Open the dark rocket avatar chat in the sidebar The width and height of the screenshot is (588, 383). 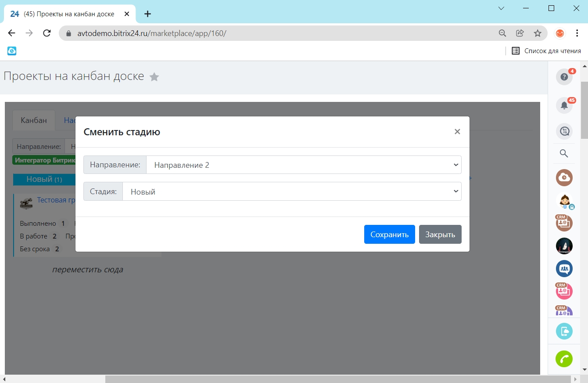[564, 246]
